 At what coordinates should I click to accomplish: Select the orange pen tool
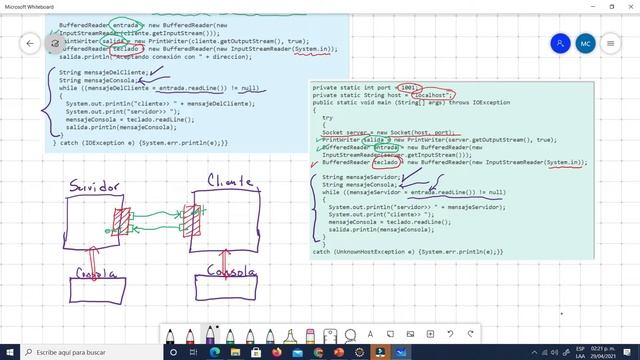click(x=250, y=336)
